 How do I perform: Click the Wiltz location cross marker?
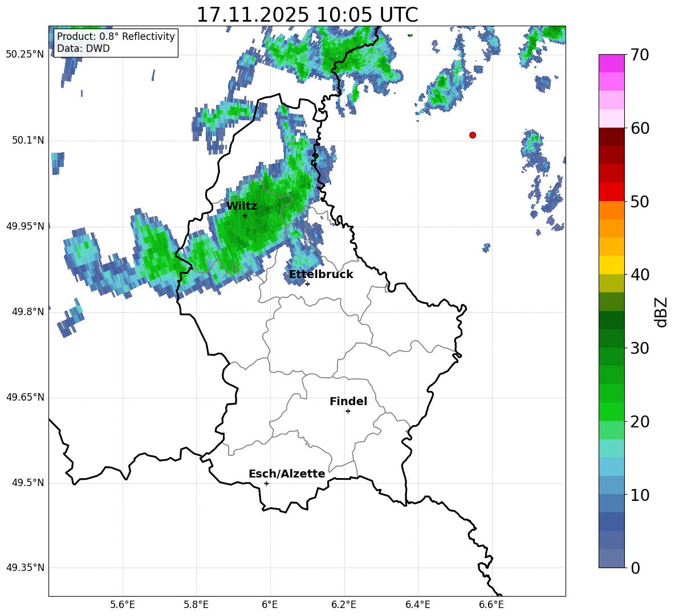click(x=245, y=216)
